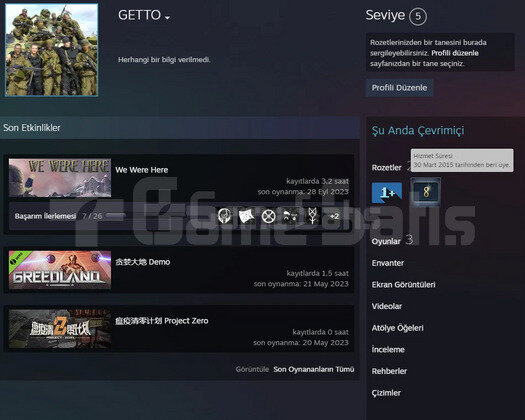Screen dimensions: 525x420
Task: Click the Şu Anda Çevrimiçi status text
Action: (x=418, y=130)
